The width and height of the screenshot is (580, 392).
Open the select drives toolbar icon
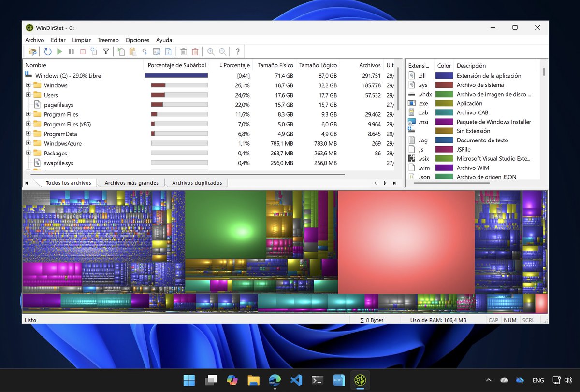click(32, 52)
